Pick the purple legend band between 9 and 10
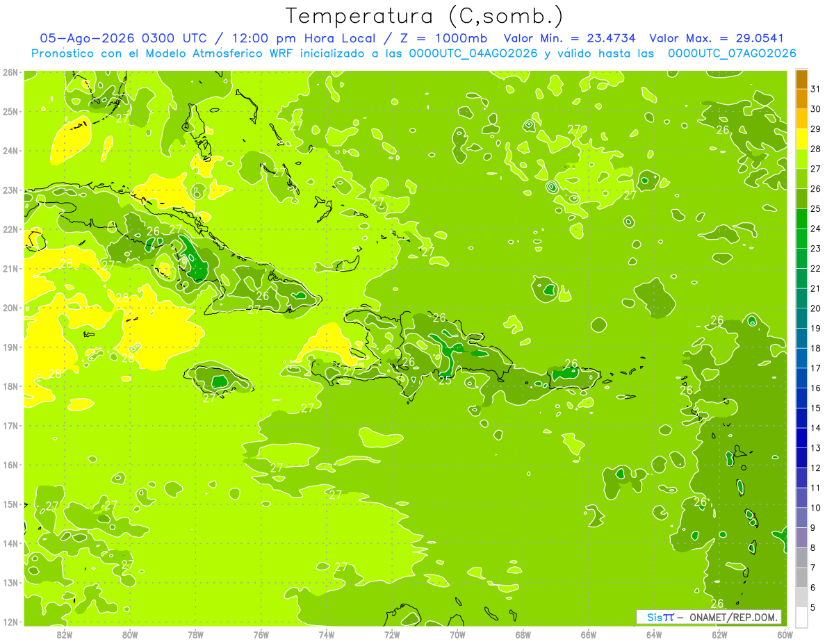Viewport: 834px width, 644px height. [801, 518]
